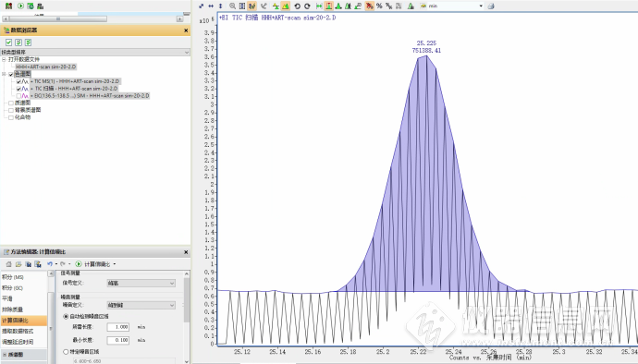The height and width of the screenshot is (364, 638).
Task: Click the home icon in method editor toolbar
Action: click(x=8, y=264)
